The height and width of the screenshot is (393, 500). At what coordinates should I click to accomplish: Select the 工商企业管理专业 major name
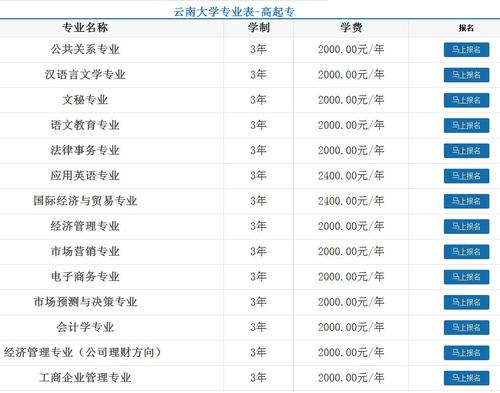click(85, 378)
